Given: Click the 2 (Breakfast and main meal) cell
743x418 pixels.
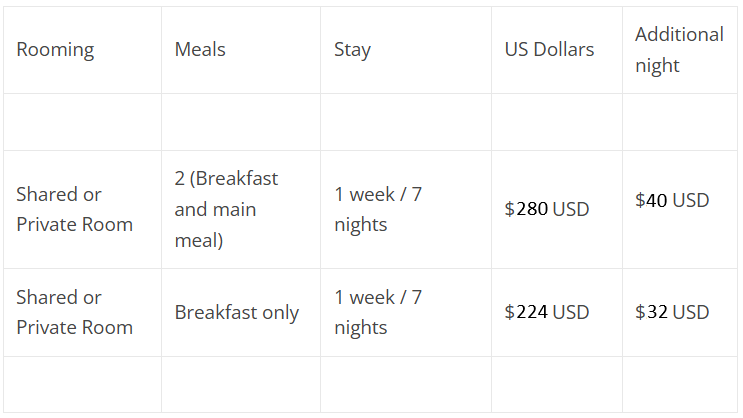Looking at the screenshot, I should pos(241,209).
